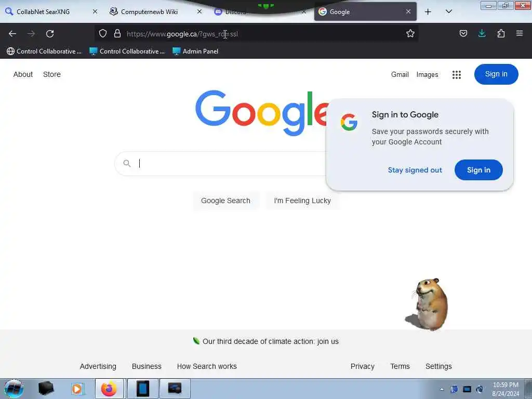Screen dimensions: 532x399
Task: Click the flag Action Center tray icon
Action: tap(454, 389)
